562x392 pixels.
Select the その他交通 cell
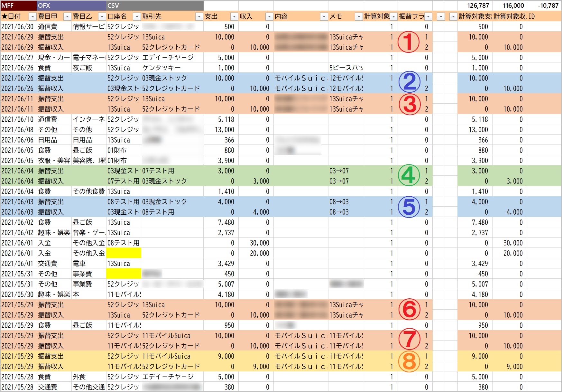[89, 387]
